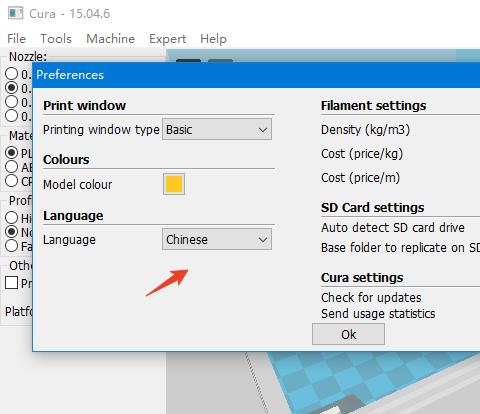
Task: Click the Base folder to replicate label
Action: click(x=400, y=248)
